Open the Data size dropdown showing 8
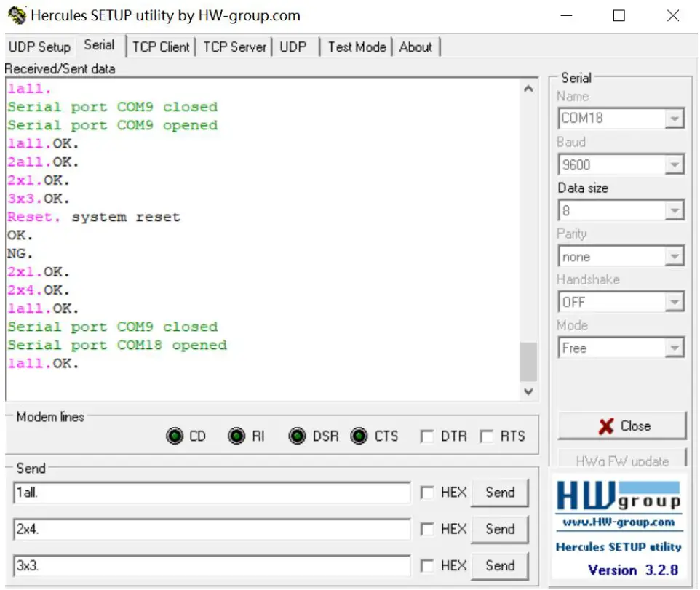The height and width of the screenshot is (590, 700). [674, 210]
